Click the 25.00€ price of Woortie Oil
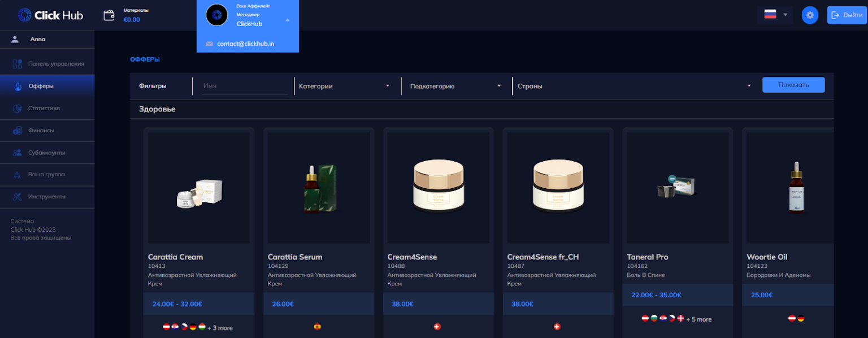868x338 pixels. tap(762, 295)
